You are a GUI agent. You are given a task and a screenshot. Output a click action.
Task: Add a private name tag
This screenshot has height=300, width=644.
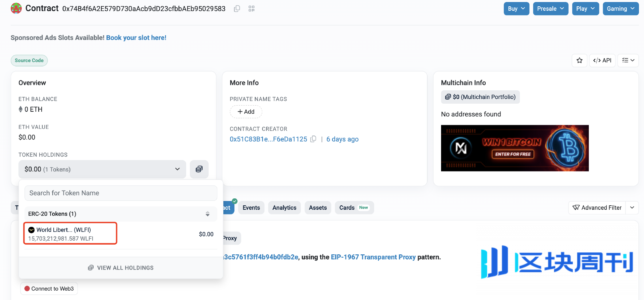pos(246,112)
